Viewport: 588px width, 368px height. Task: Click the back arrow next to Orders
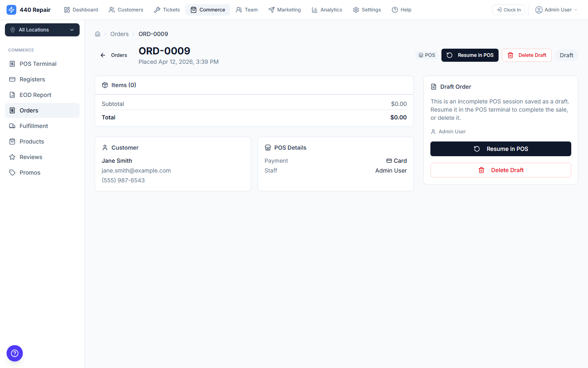pos(103,55)
